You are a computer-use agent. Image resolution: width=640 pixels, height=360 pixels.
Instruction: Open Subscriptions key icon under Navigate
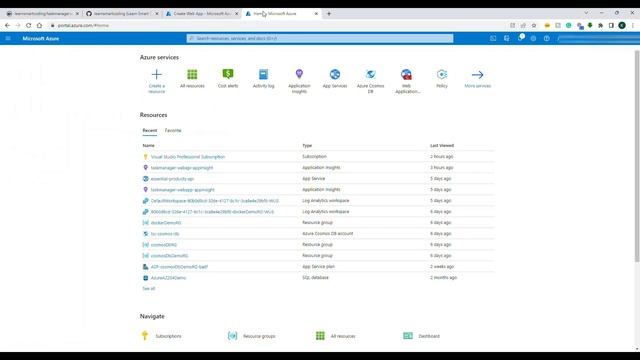pyautogui.click(x=144, y=336)
